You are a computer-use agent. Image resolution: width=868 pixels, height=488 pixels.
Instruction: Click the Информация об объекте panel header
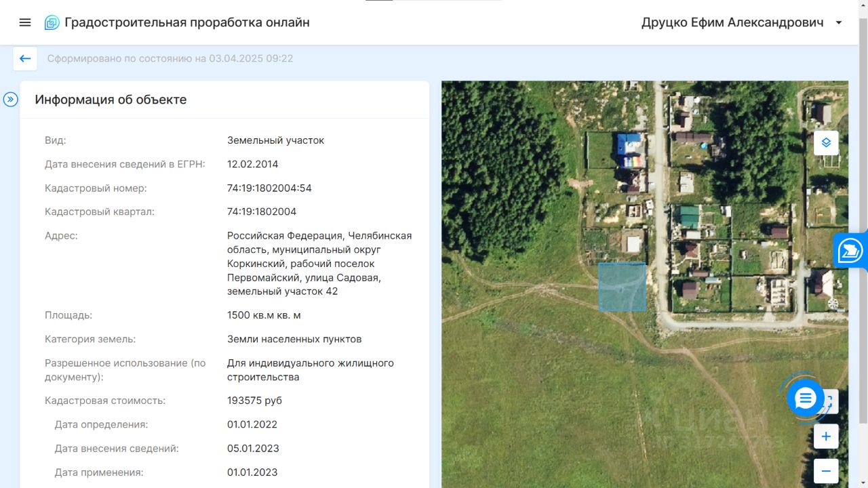pos(111,100)
